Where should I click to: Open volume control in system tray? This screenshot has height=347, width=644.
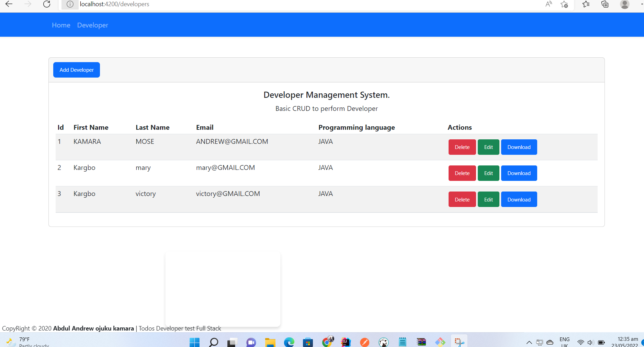(591, 343)
